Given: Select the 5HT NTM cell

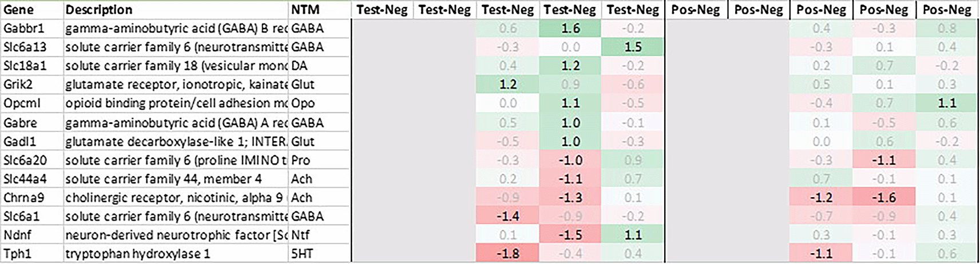Looking at the screenshot, I should coord(319,254).
